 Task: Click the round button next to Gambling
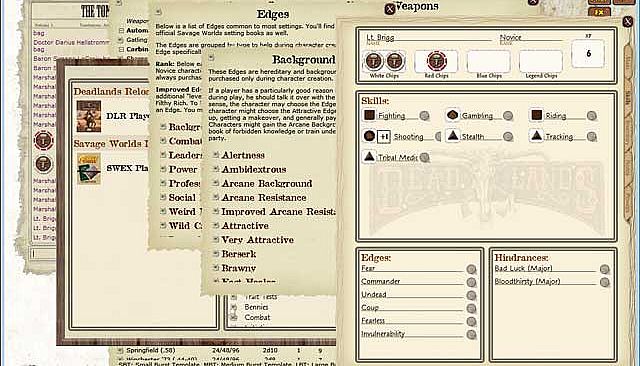pos(508,116)
